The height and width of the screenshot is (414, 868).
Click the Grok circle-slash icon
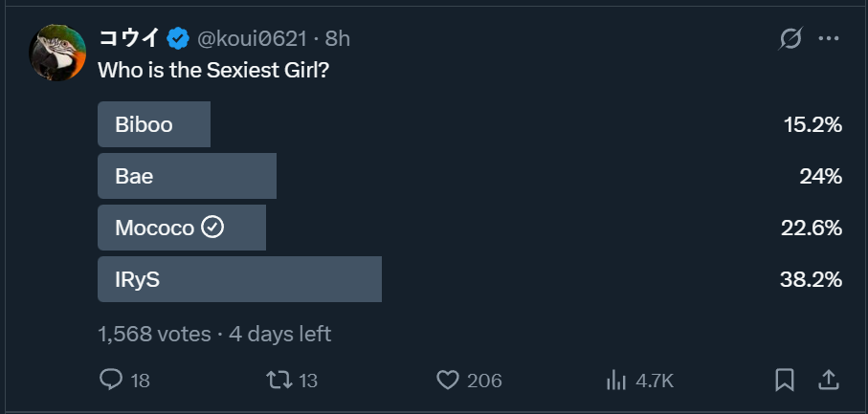790,39
